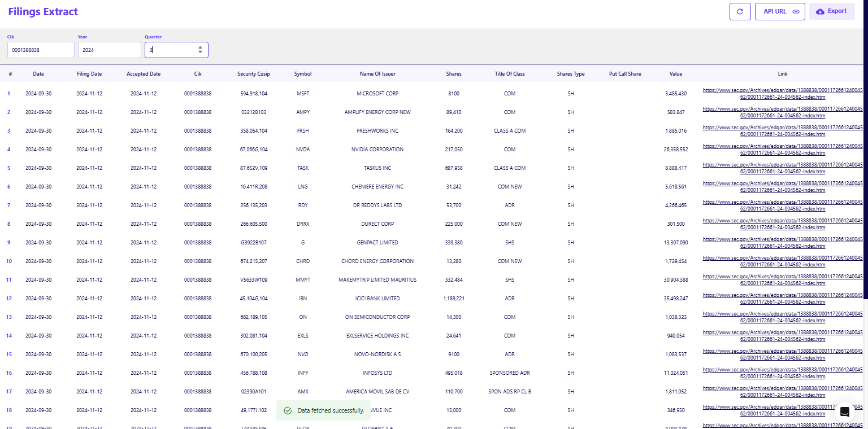Click the Put Call Share column header
This screenshot has height=429, width=868.
pos(625,74)
